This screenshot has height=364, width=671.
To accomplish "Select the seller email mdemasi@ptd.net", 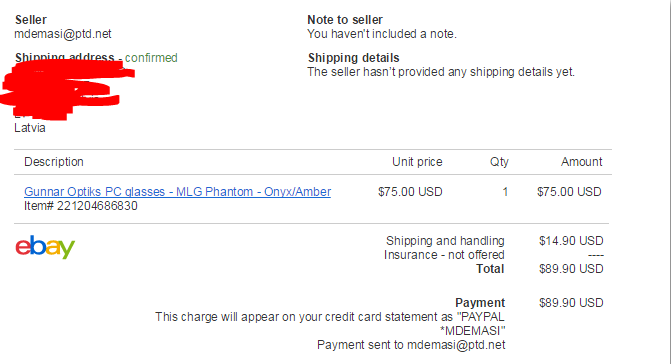I will tap(63, 34).
